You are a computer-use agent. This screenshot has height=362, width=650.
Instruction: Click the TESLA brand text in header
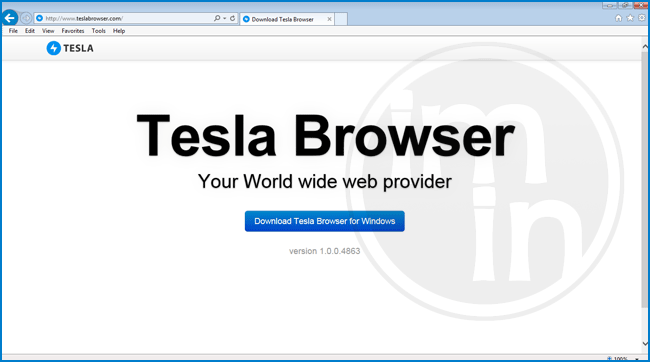tap(78, 49)
